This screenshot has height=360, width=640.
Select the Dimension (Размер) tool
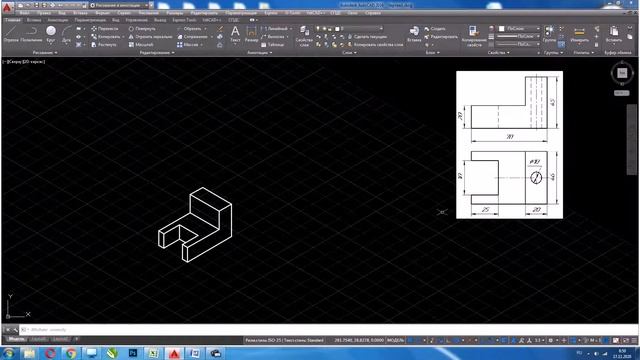click(251, 33)
